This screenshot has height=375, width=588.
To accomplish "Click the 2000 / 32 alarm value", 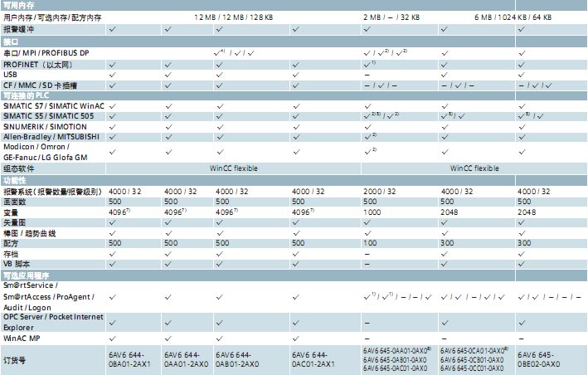I will coord(379,192).
